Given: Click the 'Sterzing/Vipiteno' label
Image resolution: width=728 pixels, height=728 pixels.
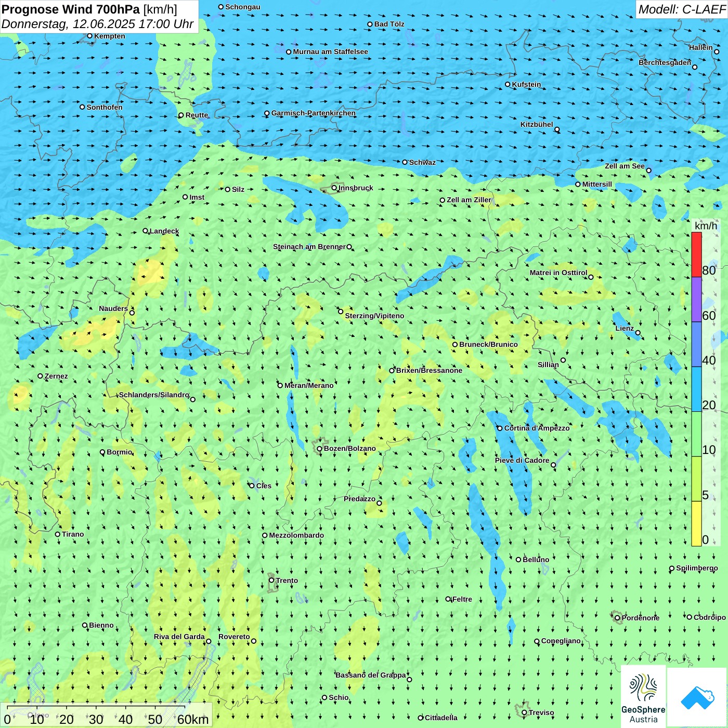Looking at the screenshot, I should (374, 316).
